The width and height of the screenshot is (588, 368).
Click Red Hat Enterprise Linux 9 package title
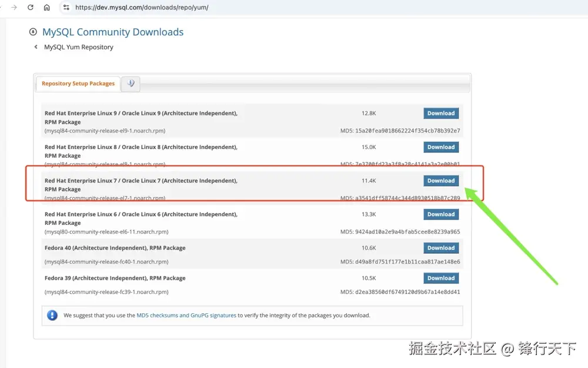click(x=141, y=118)
